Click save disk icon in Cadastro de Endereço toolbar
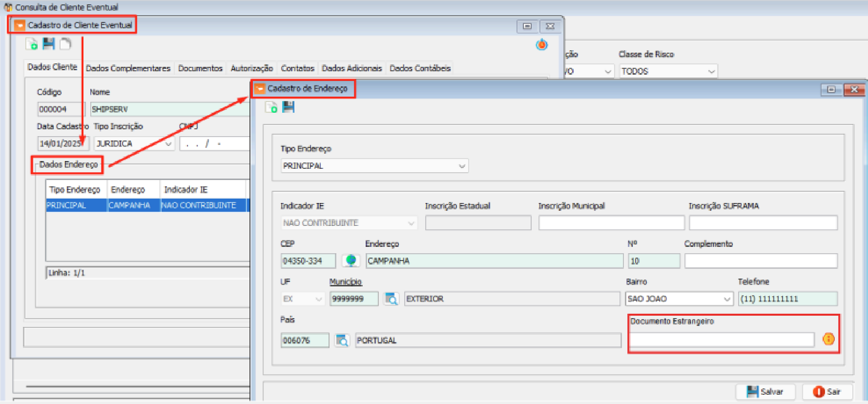The image size is (868, 404). pos(289,107)
